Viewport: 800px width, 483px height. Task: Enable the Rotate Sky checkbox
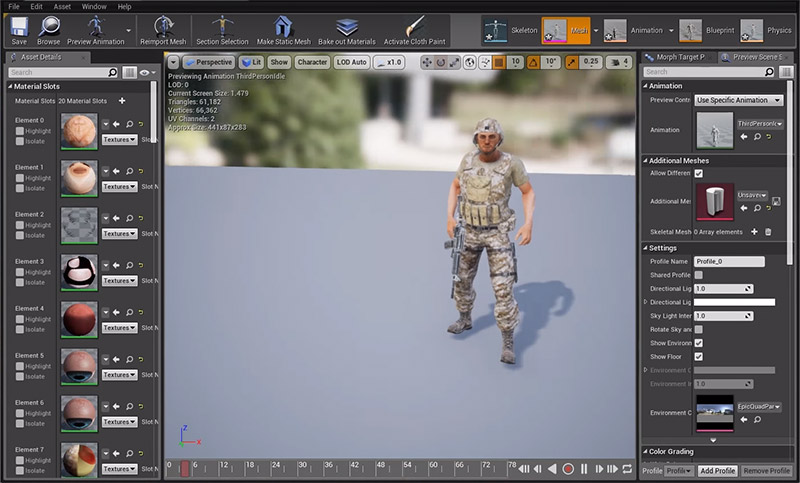pyautogui.click(x=698, y=329)
